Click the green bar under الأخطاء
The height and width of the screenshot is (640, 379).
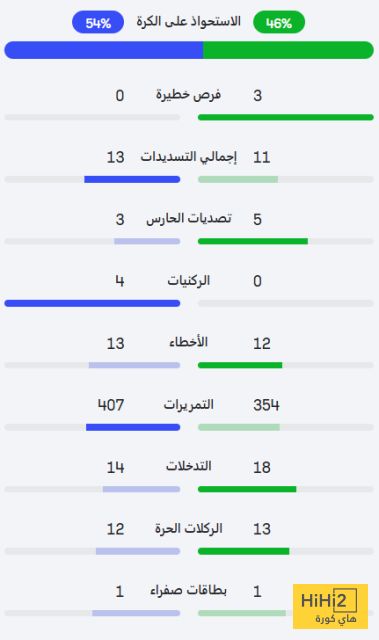point(240,365)
